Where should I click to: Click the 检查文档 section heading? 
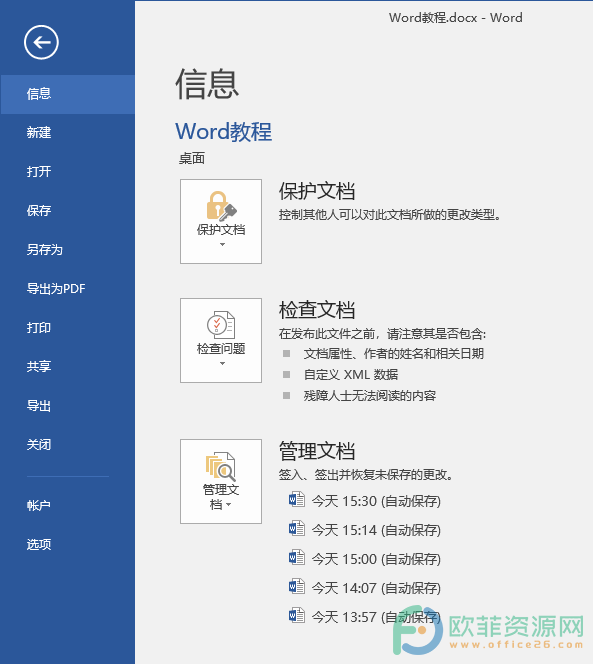[x=317, y=310]
